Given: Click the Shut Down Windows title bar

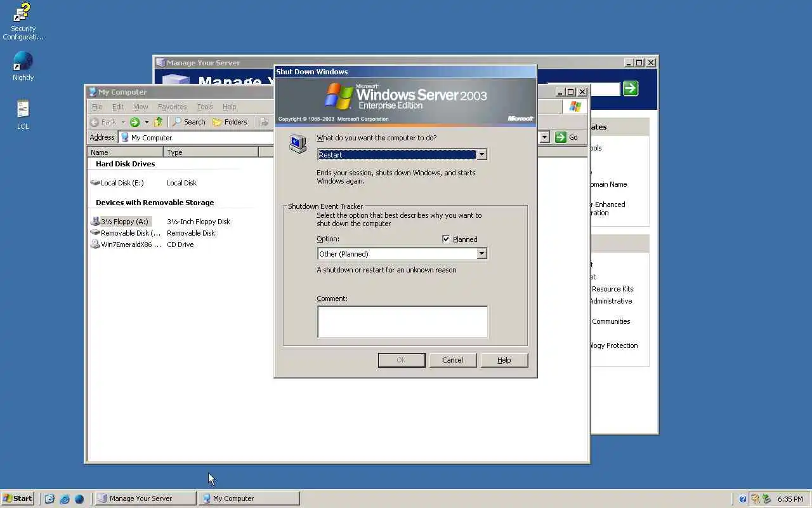Looking at the screenshot, I should pos(405,72).
